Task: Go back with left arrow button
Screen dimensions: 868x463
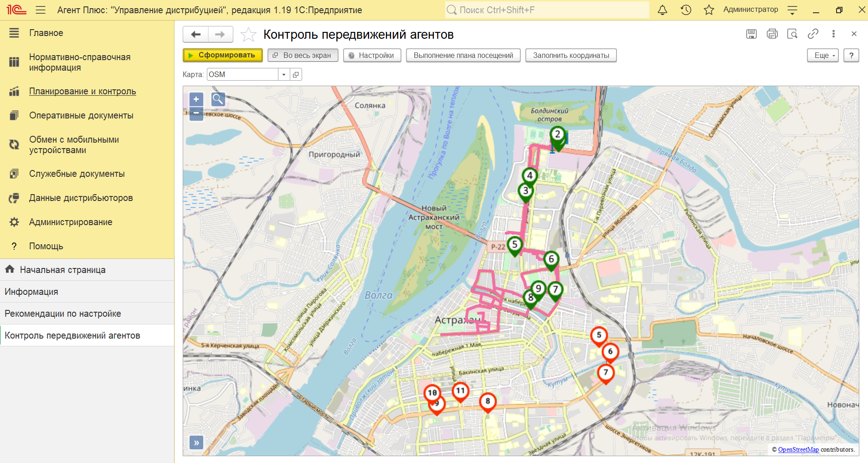Action: click(x=196, y=34)
